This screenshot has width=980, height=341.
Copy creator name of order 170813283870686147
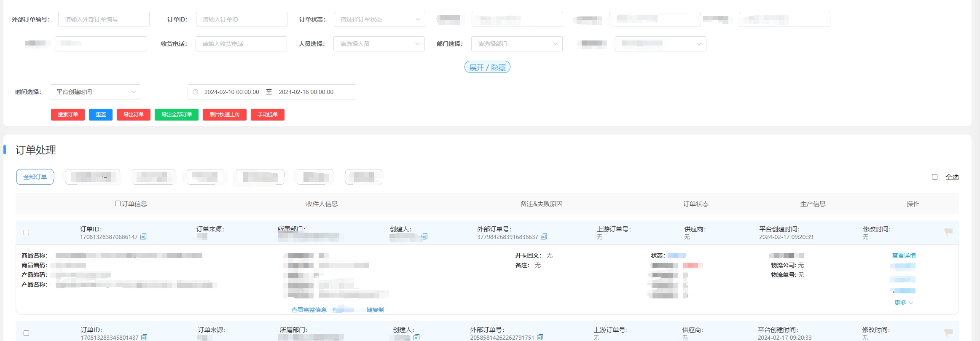424,236
